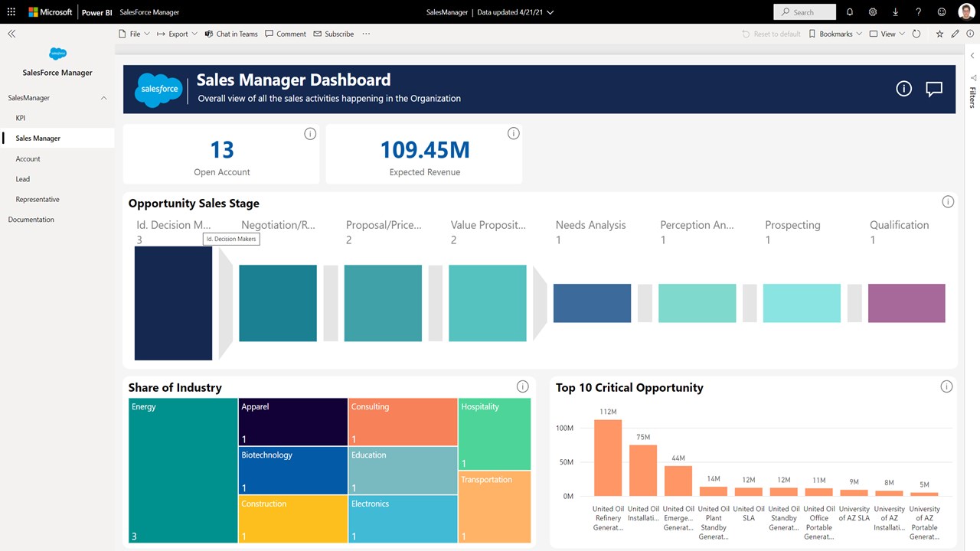Open more options ellipsis in toolbar
This screenshot has width=980, height=551.
click(x=366, y=34)
